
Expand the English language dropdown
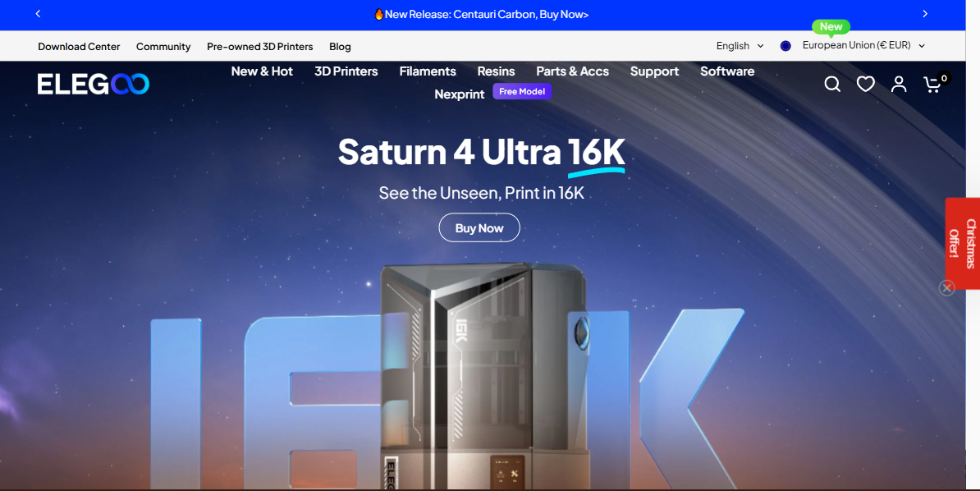pos(740,46)
